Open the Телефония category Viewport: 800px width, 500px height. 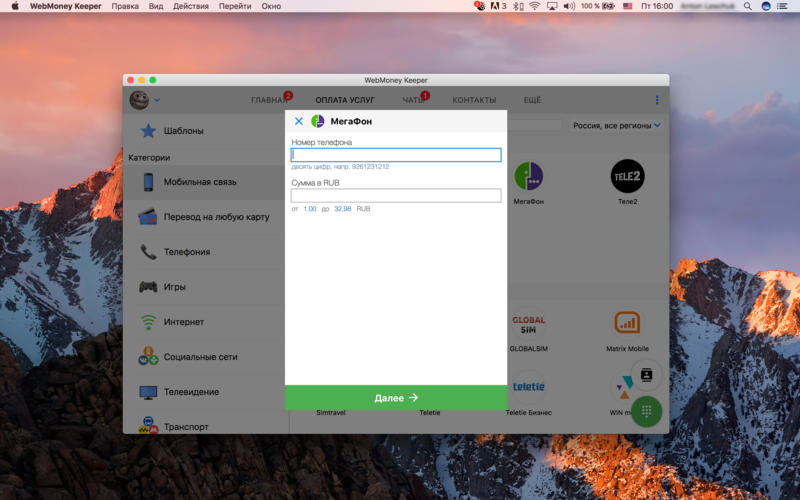pyautogui.click(x=206, y=252)
